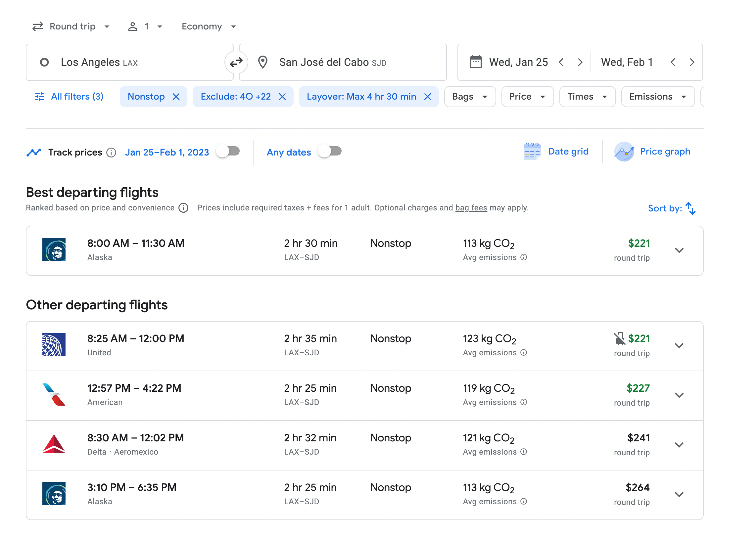Advance departure date to next day
756x536 pixels.
pos(580,62)
